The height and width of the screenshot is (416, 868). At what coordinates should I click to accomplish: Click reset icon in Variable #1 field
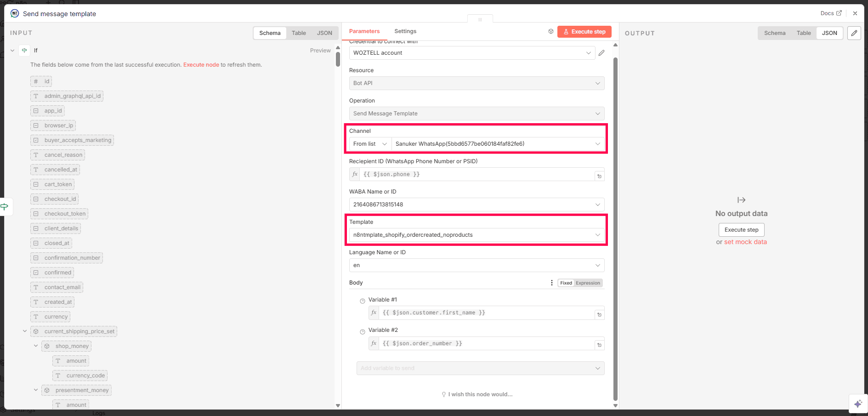pyautogui.click(x=599, y=314)
